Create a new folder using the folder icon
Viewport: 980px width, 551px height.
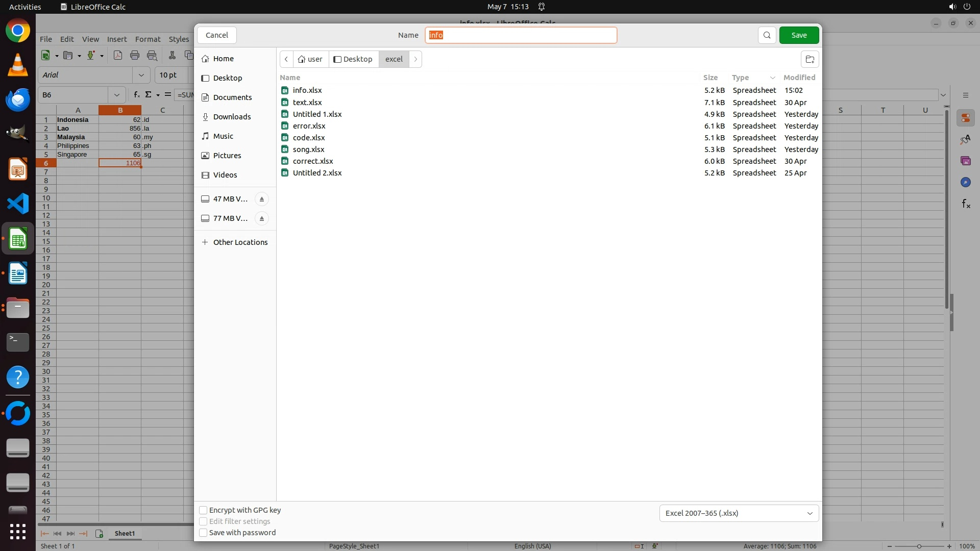tap(810, 59)
